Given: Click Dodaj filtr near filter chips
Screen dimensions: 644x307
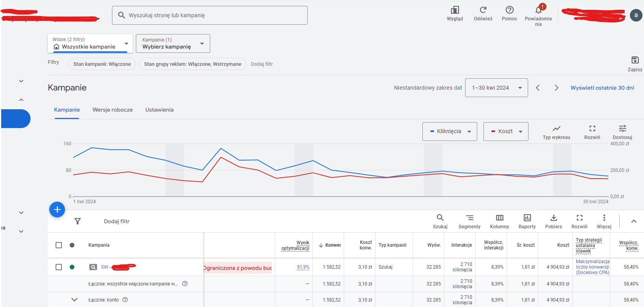Looking at the screenshot, I should tap(262, 64).
